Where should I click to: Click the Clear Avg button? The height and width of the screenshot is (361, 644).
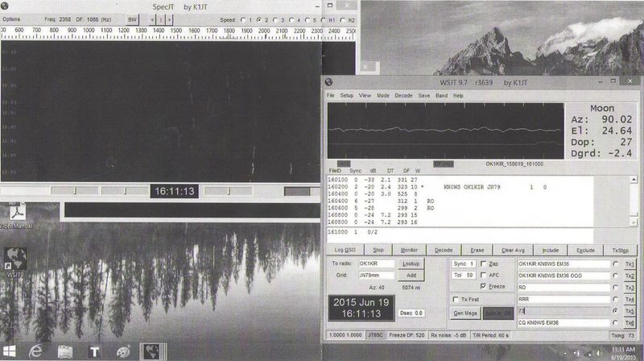tap(513, 250)
